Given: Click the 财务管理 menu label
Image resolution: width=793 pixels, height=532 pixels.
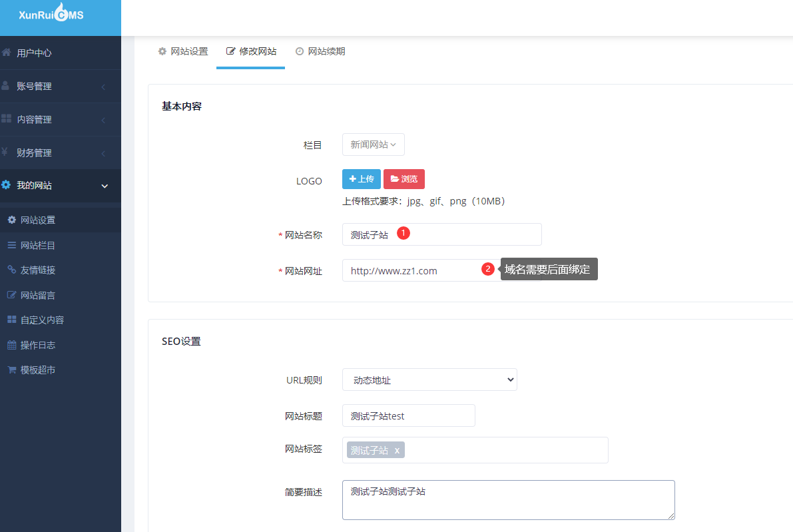Looking at the screenshot, I should tap(34, 152).
